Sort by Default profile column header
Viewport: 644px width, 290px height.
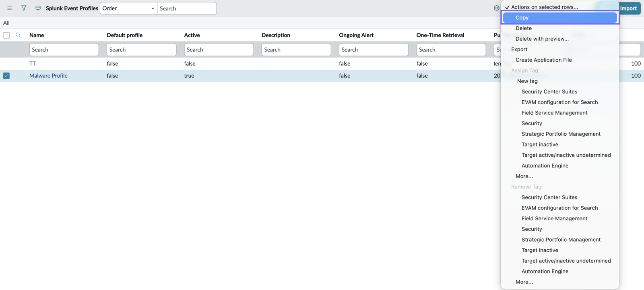125,35
